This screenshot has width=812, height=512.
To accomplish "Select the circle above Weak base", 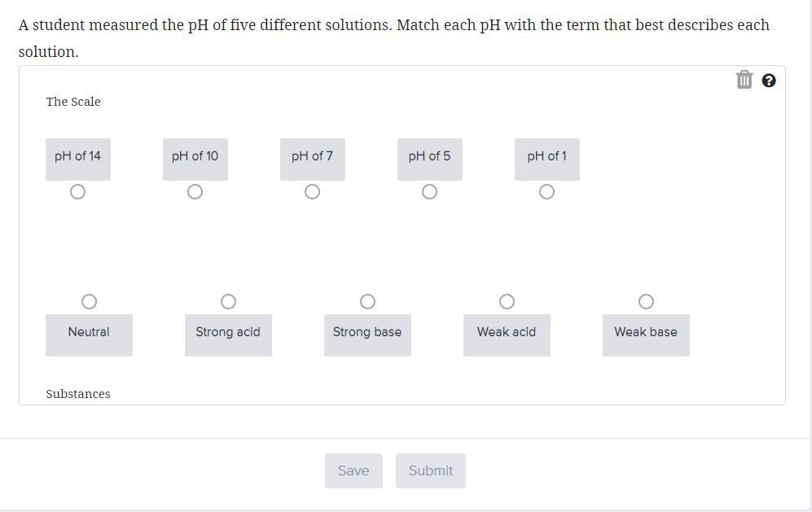I will pos(646,302).
